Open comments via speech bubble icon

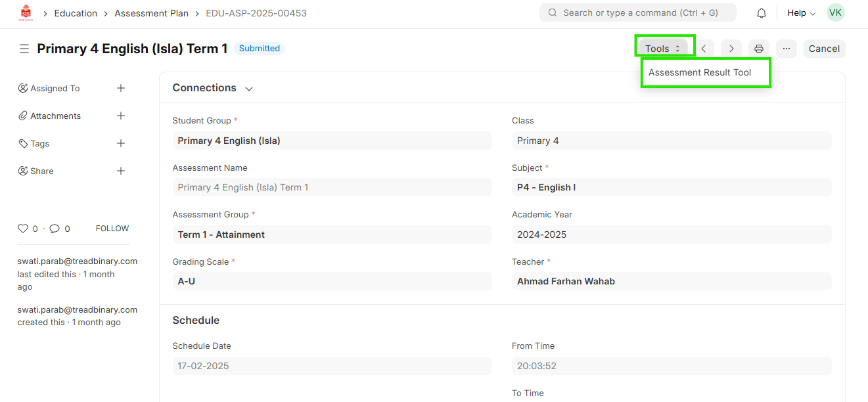point(55,229)
